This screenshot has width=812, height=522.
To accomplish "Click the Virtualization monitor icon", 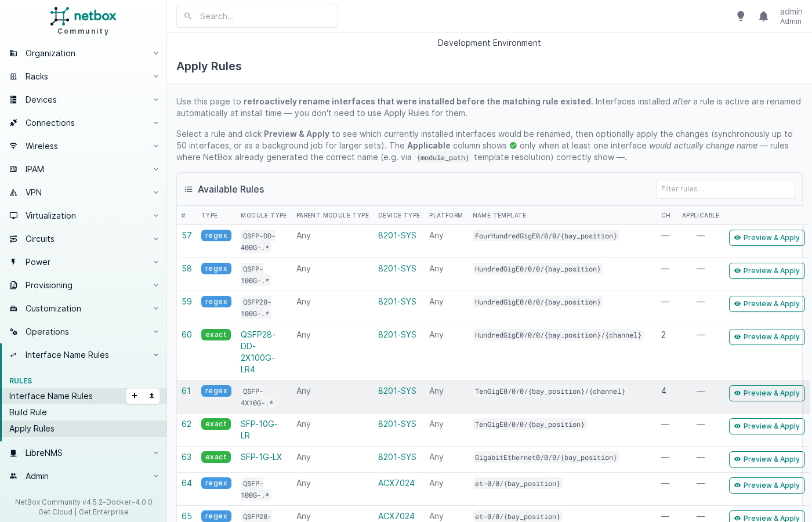I will coord(13,216).
